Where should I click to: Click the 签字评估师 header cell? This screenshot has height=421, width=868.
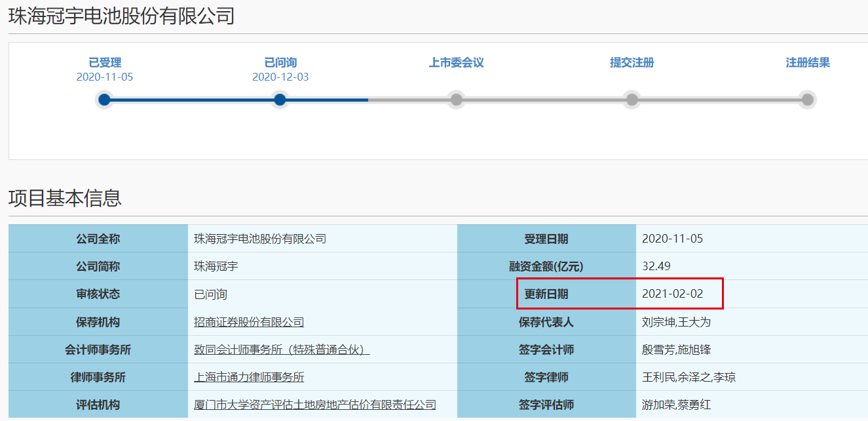click(546, 405)
